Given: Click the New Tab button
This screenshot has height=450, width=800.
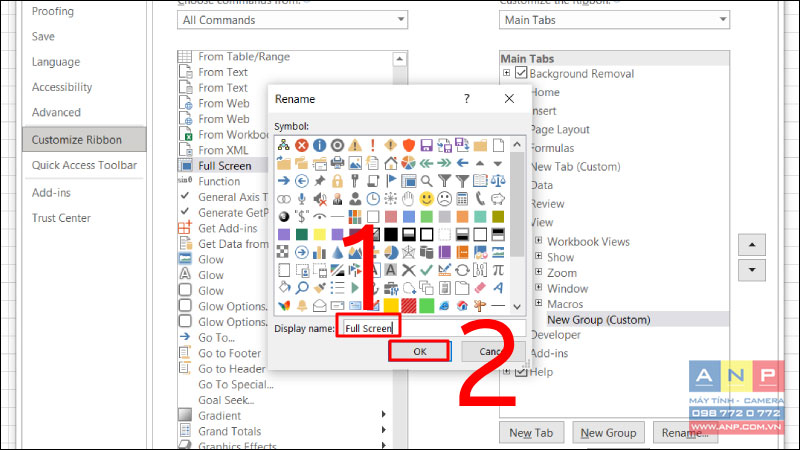Looking at the screenshot, I should click(531, 433).
